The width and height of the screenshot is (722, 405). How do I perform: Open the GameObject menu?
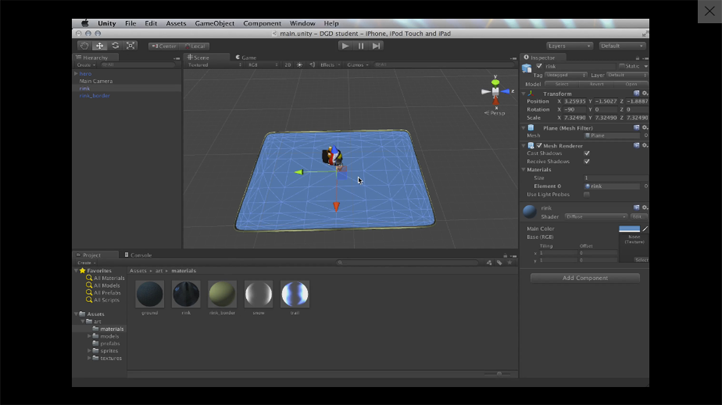[x=214, y=23]
